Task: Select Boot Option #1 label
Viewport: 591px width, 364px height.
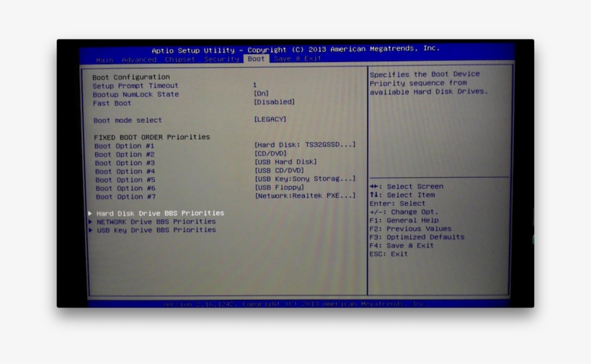Action: (125, 146)
